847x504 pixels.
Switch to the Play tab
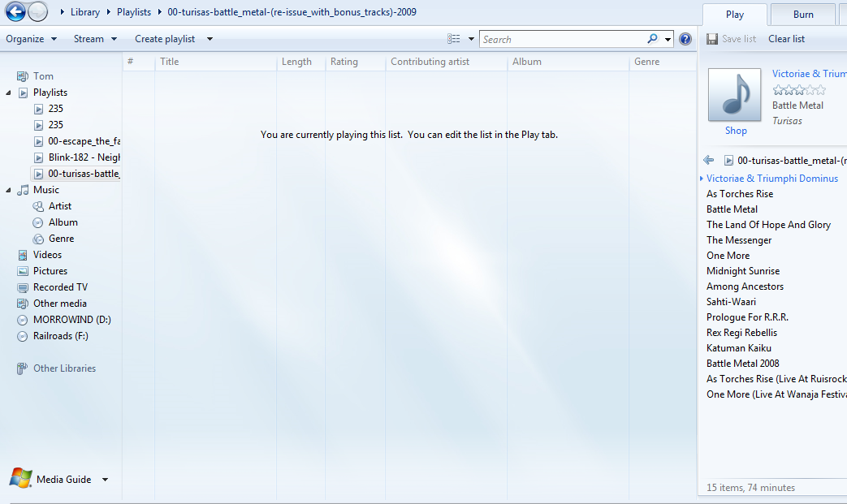point(735,15)
